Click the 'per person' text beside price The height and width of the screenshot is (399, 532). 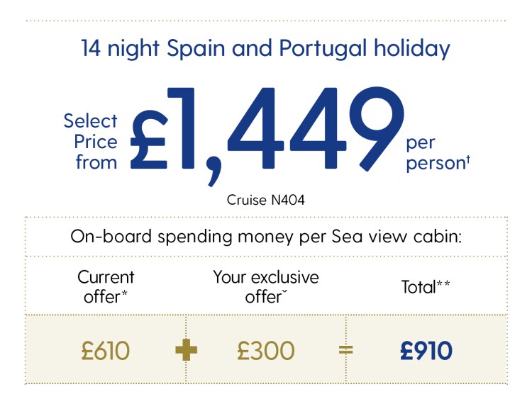tap(438, 154)
